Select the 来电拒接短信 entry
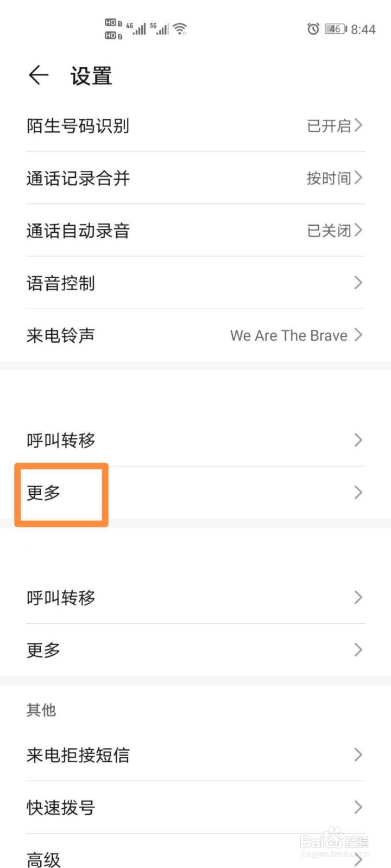Viewport: 391px width, 868px height. (78, 755)
